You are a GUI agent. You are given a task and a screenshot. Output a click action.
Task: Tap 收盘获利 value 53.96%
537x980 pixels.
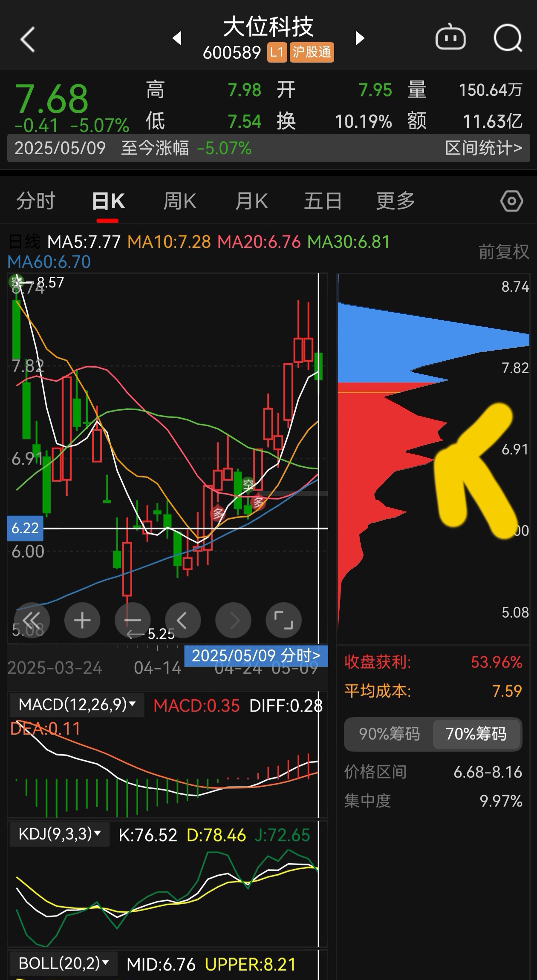[497, 662]
